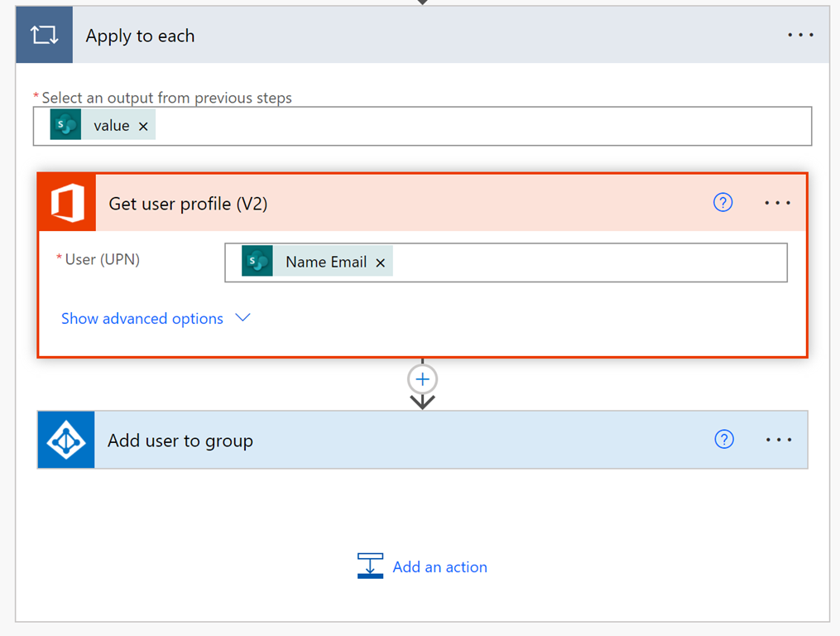Open the Apply to each ellipsis menu
Image resolution: width=840 pixels, height=636 pixels.
[x=799, y=36]
